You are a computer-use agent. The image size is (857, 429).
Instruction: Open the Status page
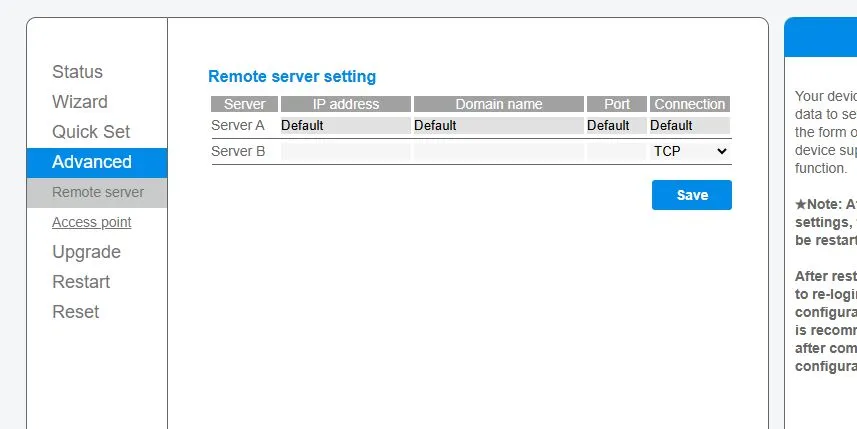[x=77, y=72]
